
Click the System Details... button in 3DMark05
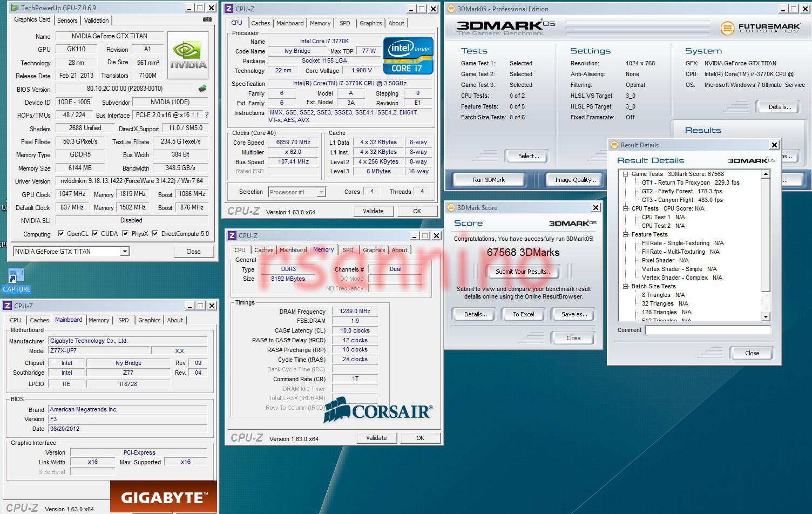[x=780, y=107]
